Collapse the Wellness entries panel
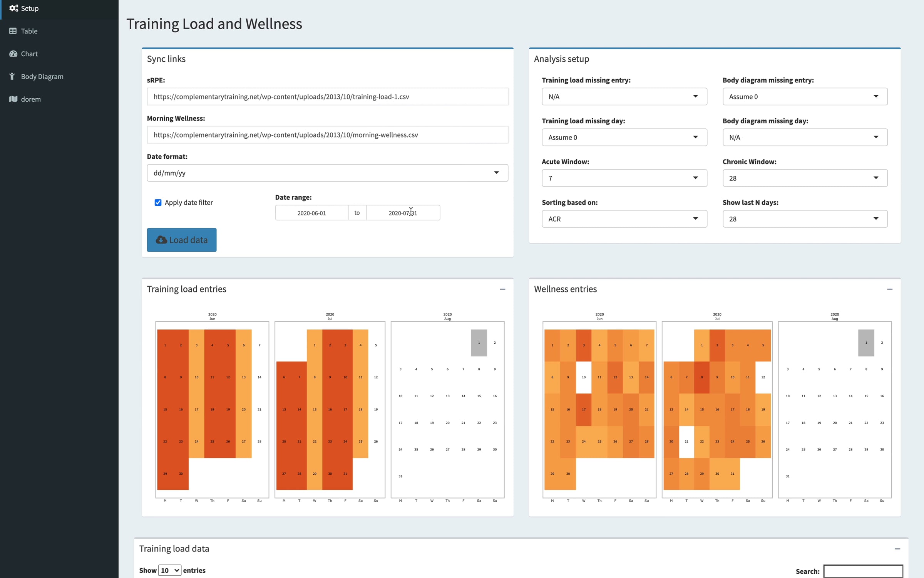The image size is (924, 578). (889, 289)
